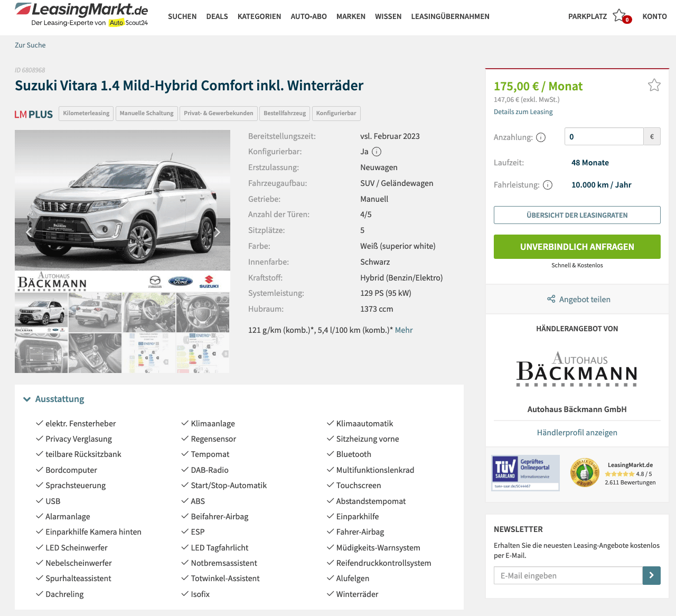Image resolution: width=676 pixels, height=616 pixels.
Task: Go back via Zur Suche link
Action: 30,45
